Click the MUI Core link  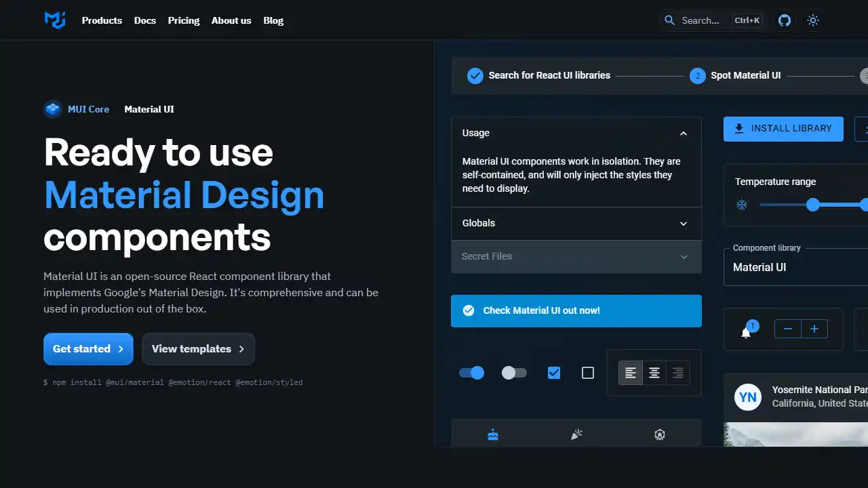88,109
